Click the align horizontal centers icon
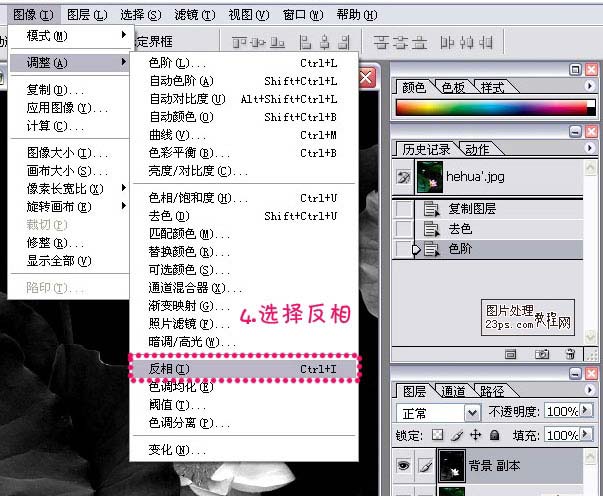This screenshot has width=603, height=496. point(325,42)
